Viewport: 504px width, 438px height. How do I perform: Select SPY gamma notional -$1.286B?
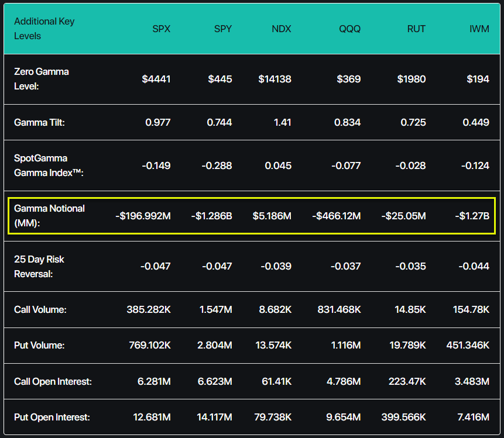pos(211,216)
